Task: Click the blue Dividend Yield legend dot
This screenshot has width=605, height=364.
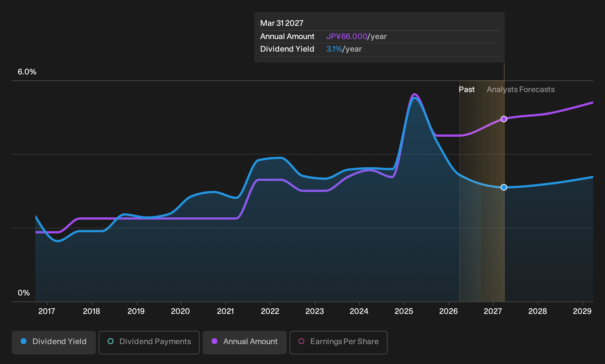Action: pos(24,341)
